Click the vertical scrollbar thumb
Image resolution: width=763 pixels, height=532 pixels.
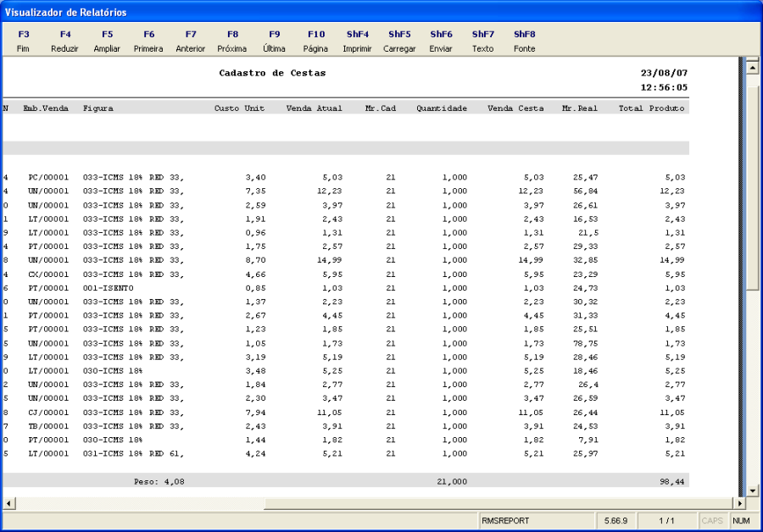(x=752, y=189)
